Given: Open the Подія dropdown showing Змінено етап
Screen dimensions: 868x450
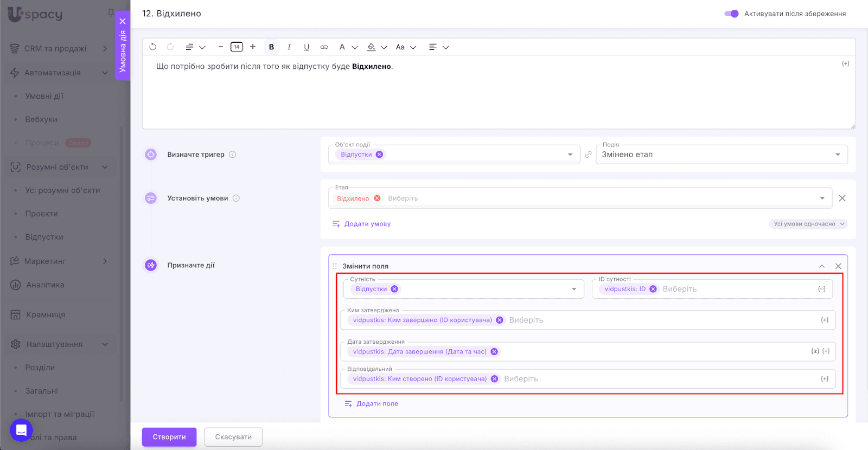Looking at the screenshot, I should click(x=721, y=155).
